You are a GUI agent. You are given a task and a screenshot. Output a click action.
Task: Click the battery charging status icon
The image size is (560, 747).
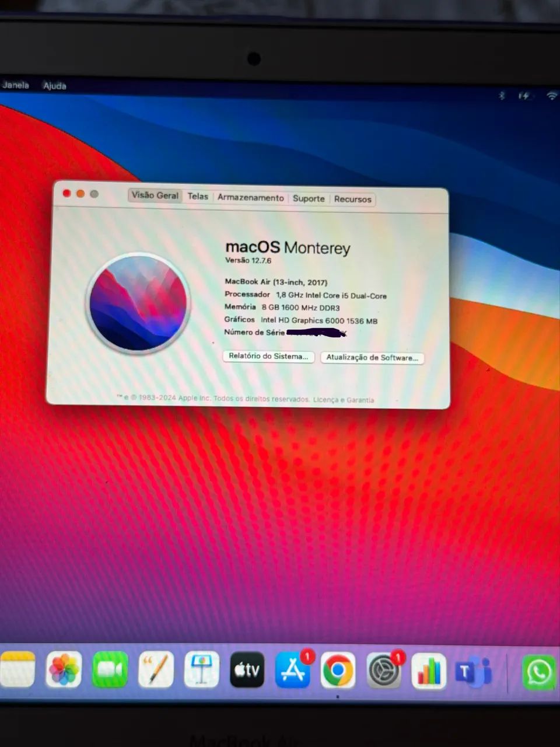click(x=525, y=96)
